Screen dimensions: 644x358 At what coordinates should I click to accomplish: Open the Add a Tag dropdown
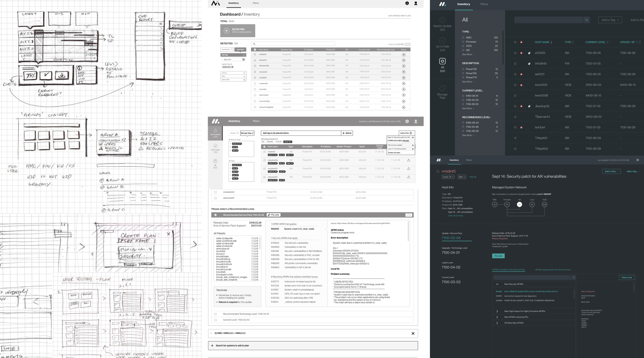click(x=610, y=20)
